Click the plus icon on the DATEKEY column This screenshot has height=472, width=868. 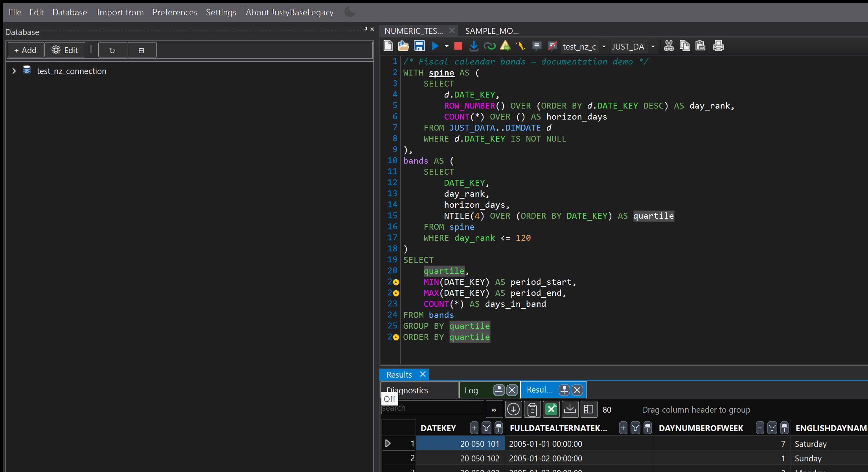(474, 428)
